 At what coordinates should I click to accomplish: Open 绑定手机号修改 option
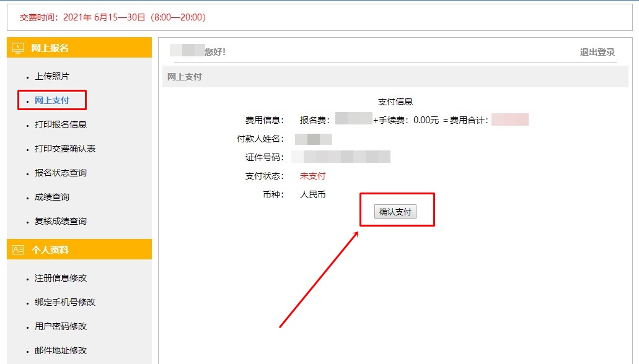coord(64,302)
